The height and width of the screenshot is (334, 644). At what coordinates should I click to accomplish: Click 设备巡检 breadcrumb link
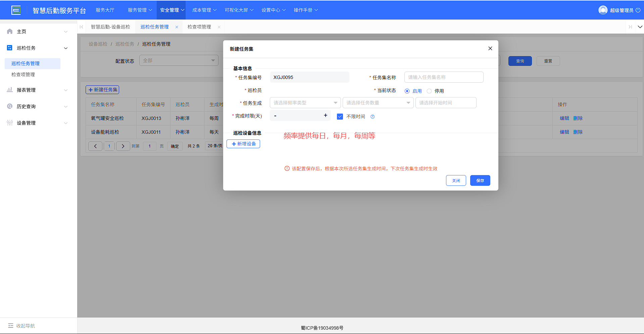coord(98,44)
